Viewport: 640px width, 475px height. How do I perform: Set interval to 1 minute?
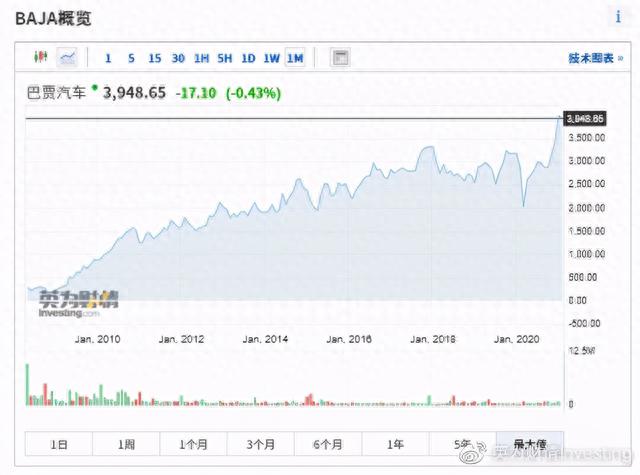(108, 58)
